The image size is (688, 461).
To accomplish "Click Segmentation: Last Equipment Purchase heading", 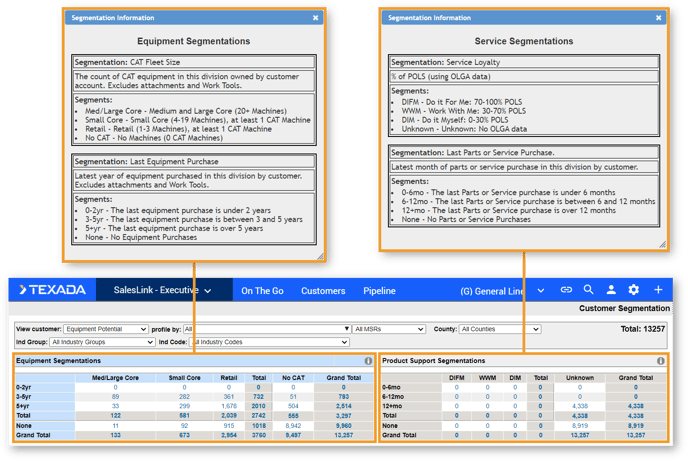I will pos(147,161).
